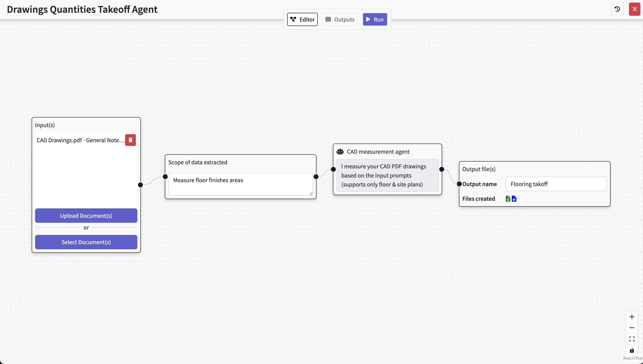Click the scope of data text area

(240, 184)
